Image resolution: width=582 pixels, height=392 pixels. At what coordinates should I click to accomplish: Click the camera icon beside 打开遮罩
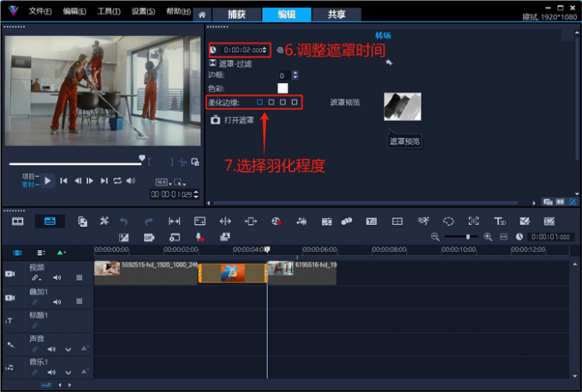[216, 120]
